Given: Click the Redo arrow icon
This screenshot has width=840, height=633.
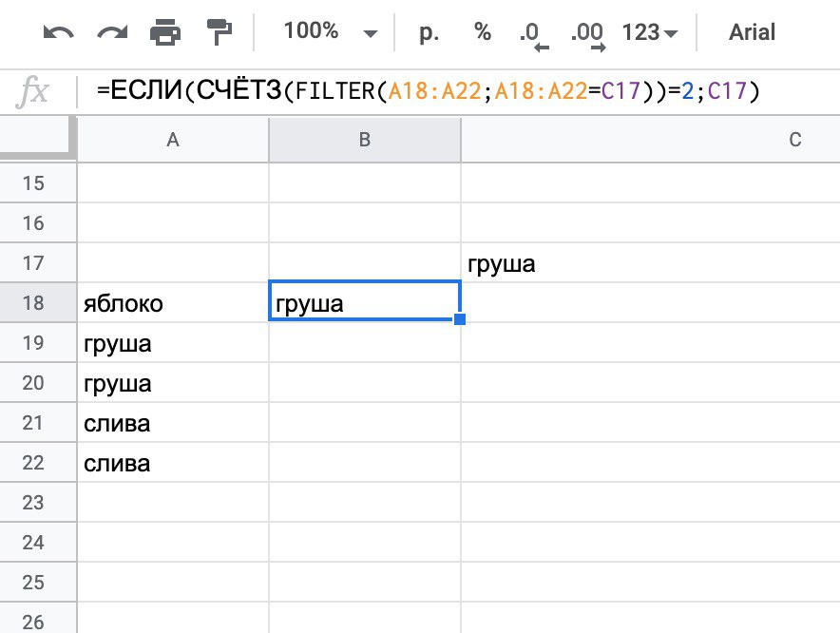Looking at the screenshot, I should (112, 33).
